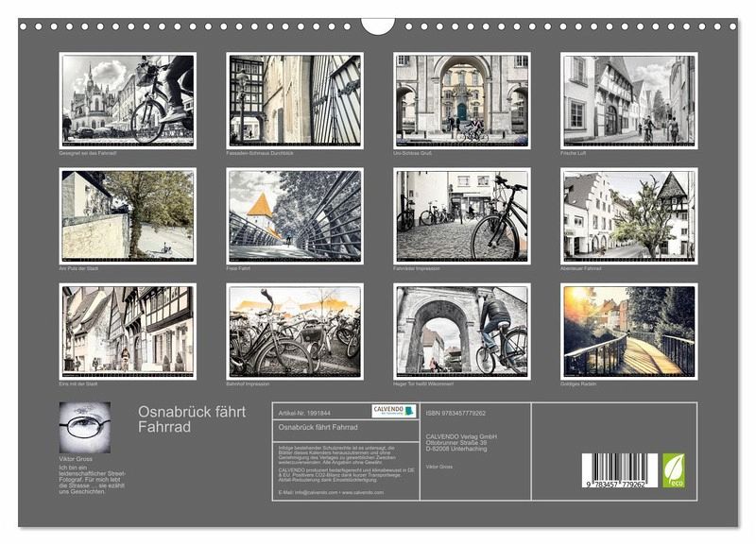The image size is (756, 545).
Task: Select the 'Fahrräder Impression' photo
Action: click(x=462, y=215)
